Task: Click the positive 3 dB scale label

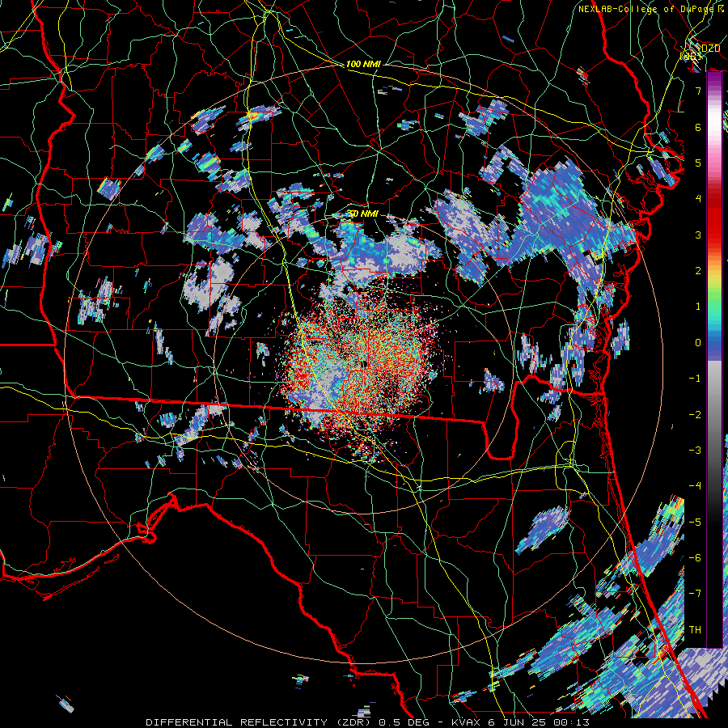Action: point(698,235)
